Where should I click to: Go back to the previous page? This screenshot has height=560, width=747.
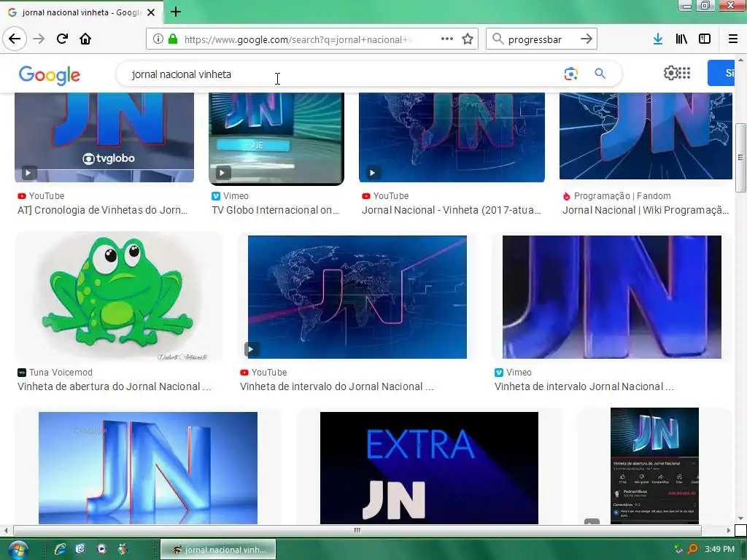click(15, 39)
